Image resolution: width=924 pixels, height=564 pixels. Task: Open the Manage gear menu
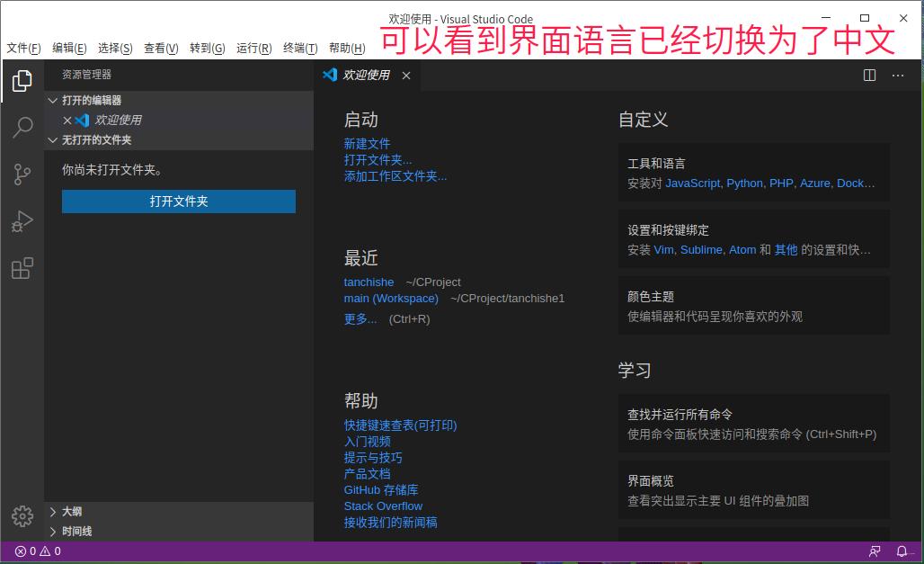[22, 516]
